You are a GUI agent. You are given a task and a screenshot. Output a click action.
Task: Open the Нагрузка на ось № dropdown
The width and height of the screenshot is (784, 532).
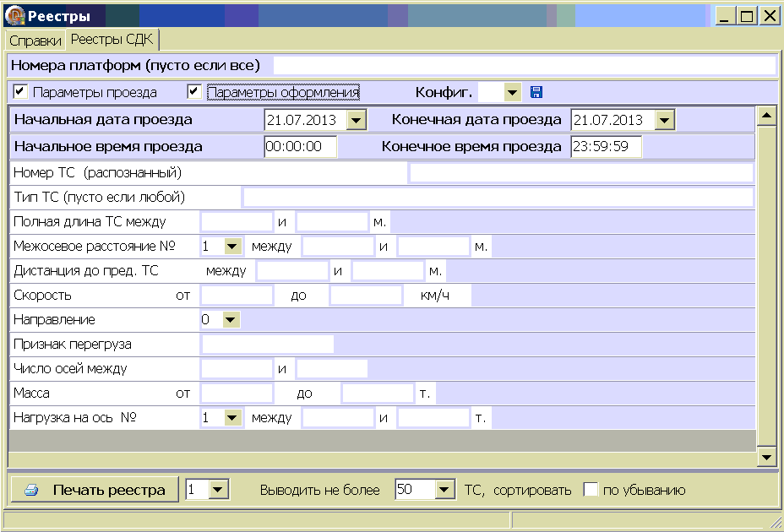[231, 417]
